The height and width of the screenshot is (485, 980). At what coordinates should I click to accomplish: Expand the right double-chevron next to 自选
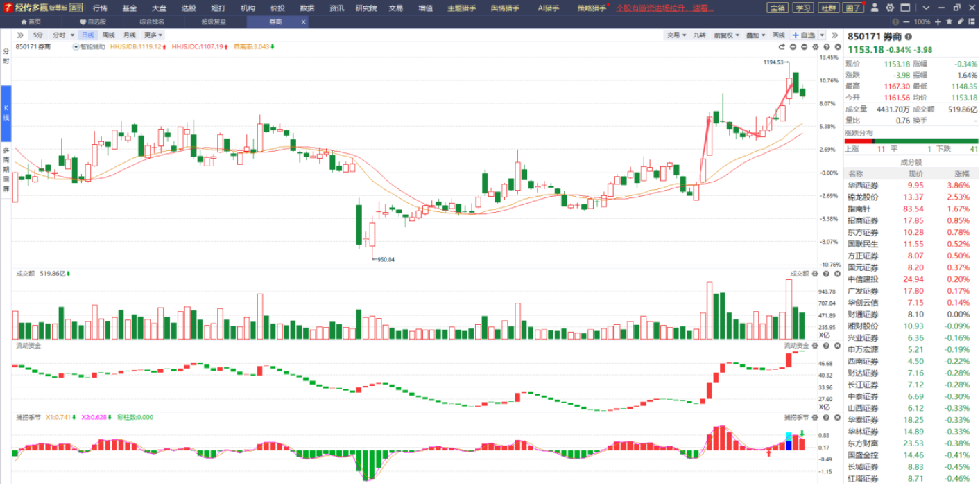[834, 35]
